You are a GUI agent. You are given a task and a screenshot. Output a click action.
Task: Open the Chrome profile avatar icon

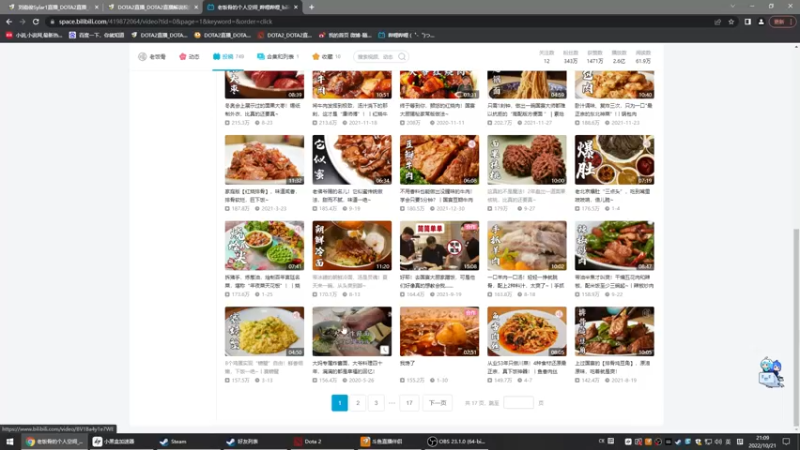[761, 22]
